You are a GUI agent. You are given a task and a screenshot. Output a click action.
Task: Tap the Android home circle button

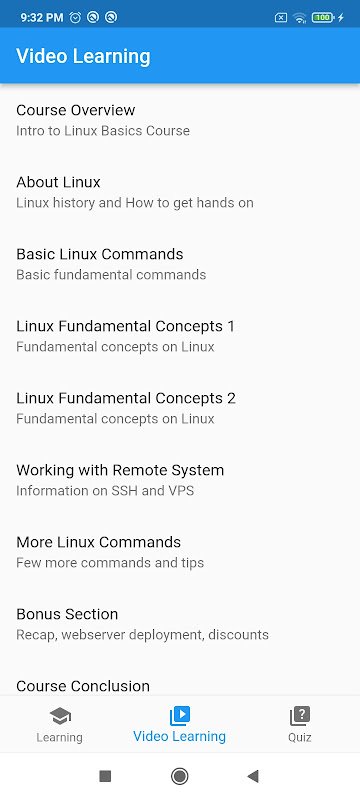click(x=179, y=776)
